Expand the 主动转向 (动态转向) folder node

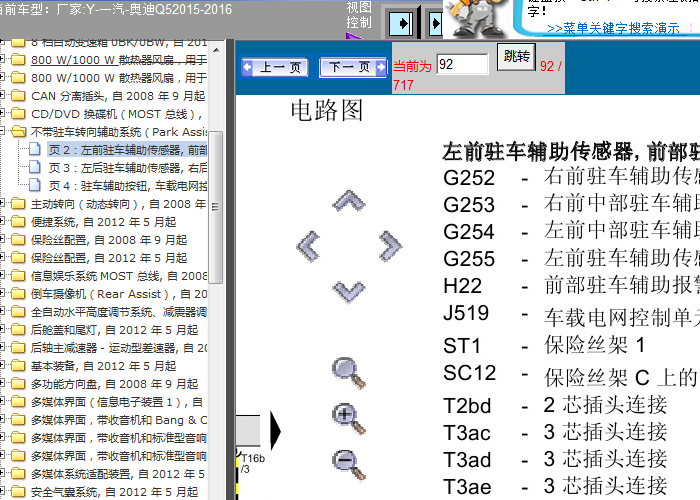tap(2, 204)
